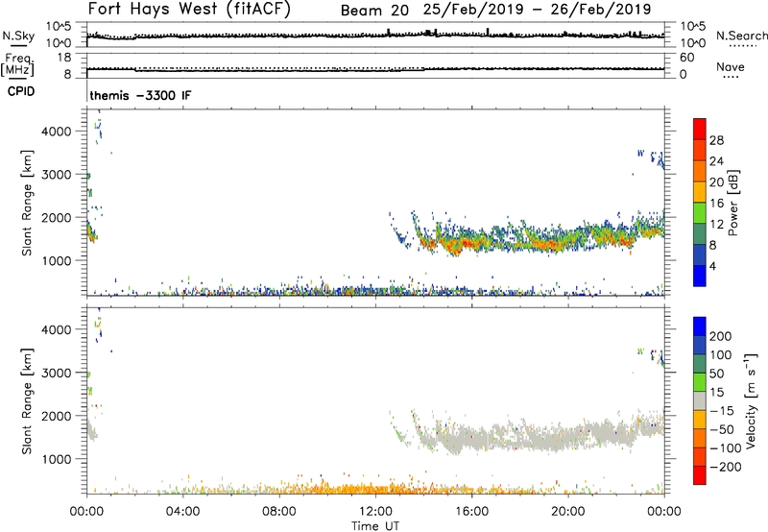This screenshot has height=532, width=768.
Task: Click the "Fort Hays West (fitACF)" title
Action: pos(189,9)
